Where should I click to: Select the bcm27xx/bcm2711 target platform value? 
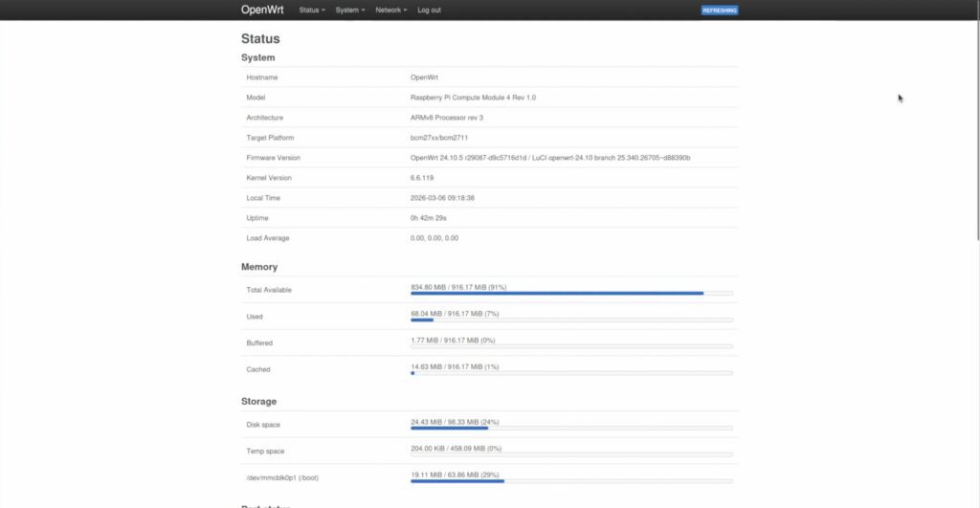438,138
